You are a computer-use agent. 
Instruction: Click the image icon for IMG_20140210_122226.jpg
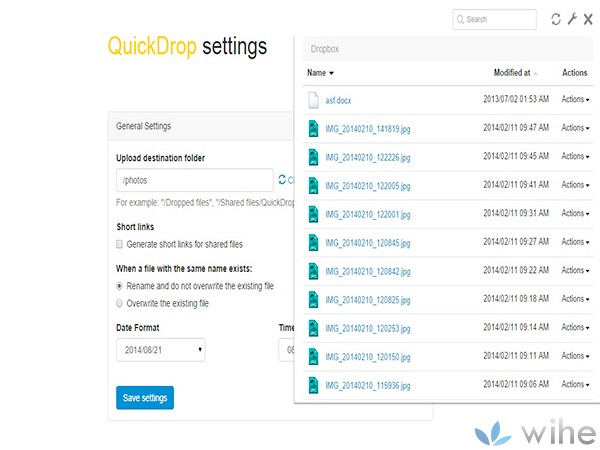pos(313,157)
